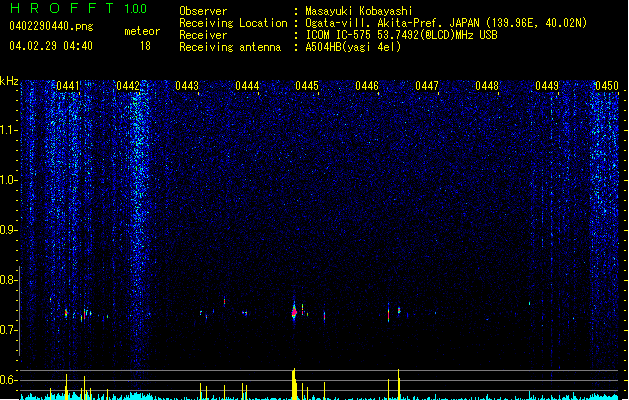Click the date stamp 04.02.29 04:40

click(51, 46)
